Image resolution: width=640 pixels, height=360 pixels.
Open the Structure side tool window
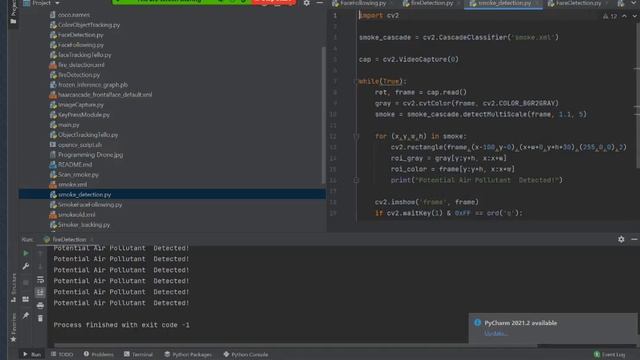13,288
